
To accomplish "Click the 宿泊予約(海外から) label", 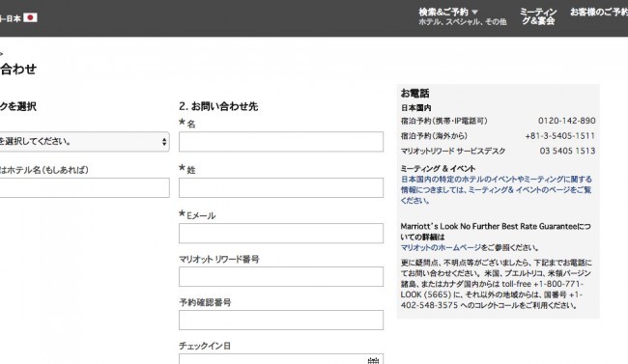I will [434, 136].
